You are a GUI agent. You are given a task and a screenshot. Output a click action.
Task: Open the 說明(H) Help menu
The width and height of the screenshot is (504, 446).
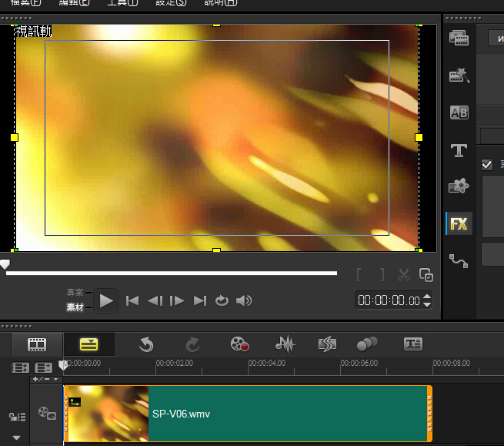point(221,3)
